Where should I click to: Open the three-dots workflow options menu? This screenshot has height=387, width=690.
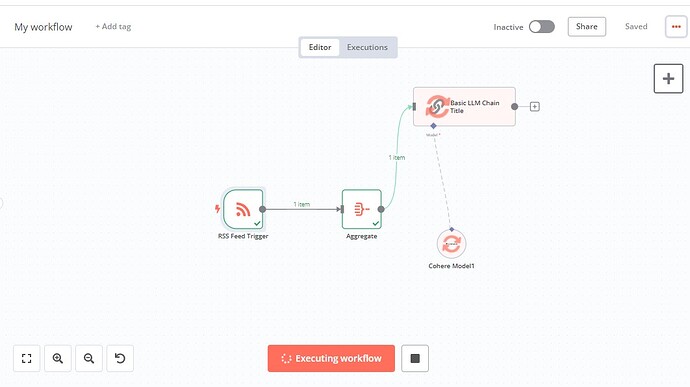676,27
